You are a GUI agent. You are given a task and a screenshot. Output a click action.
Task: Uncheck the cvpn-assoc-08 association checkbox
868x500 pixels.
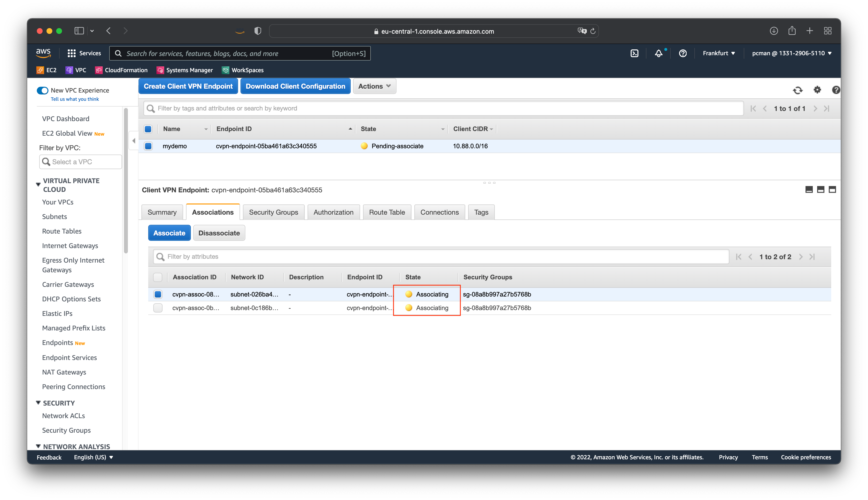coord(157,294)
